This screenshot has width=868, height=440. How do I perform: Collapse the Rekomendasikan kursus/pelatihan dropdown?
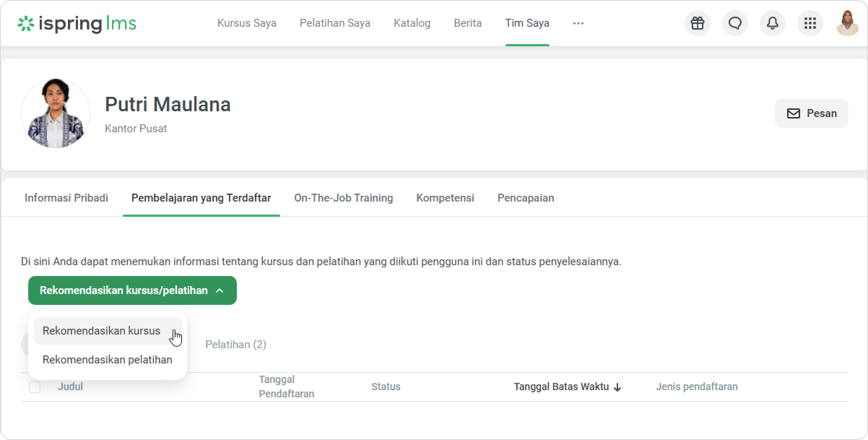[x=132, y=290]
